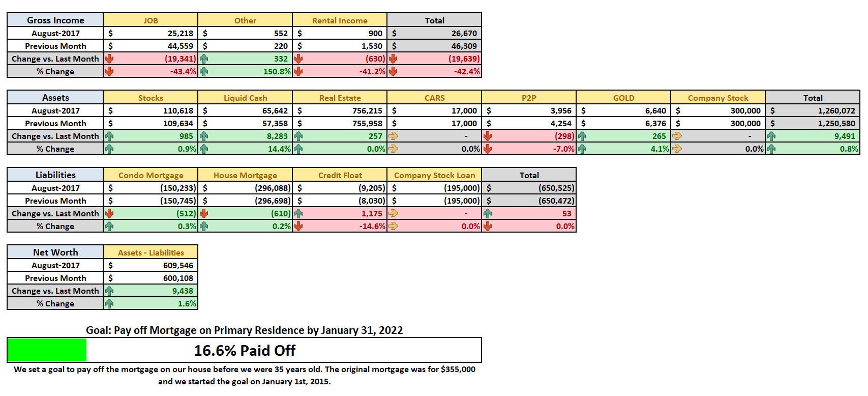This screenshot has height=396, width=868.
Task: Click red down arrow in JOB change row
Action: (x=109, y=59)
